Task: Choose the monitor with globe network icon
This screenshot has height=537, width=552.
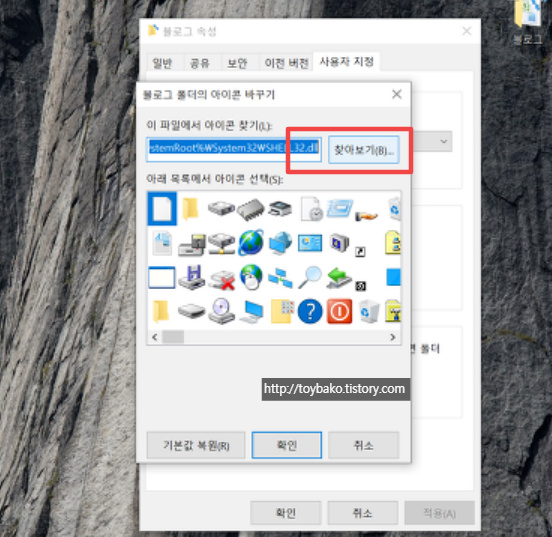Action: (280, 243)
